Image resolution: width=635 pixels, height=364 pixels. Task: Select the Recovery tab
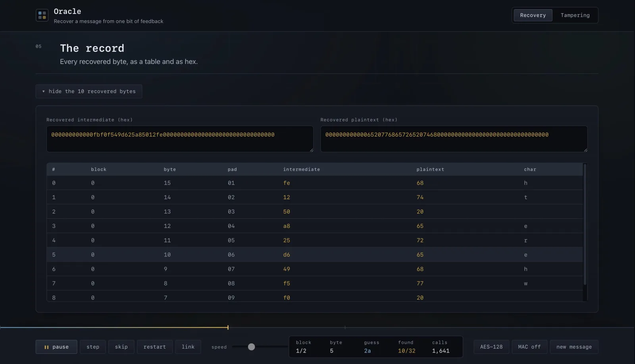pyautogui.click(x=533, y=15)
